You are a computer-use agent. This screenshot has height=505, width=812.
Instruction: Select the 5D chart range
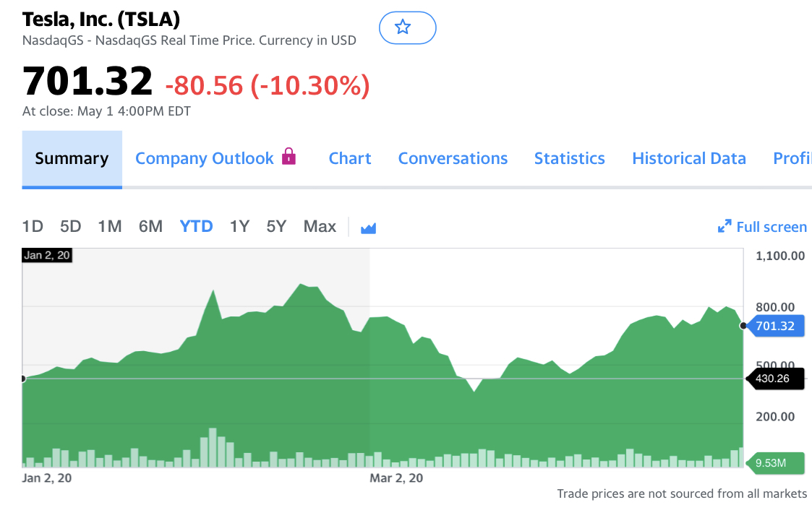pos(71,227)
